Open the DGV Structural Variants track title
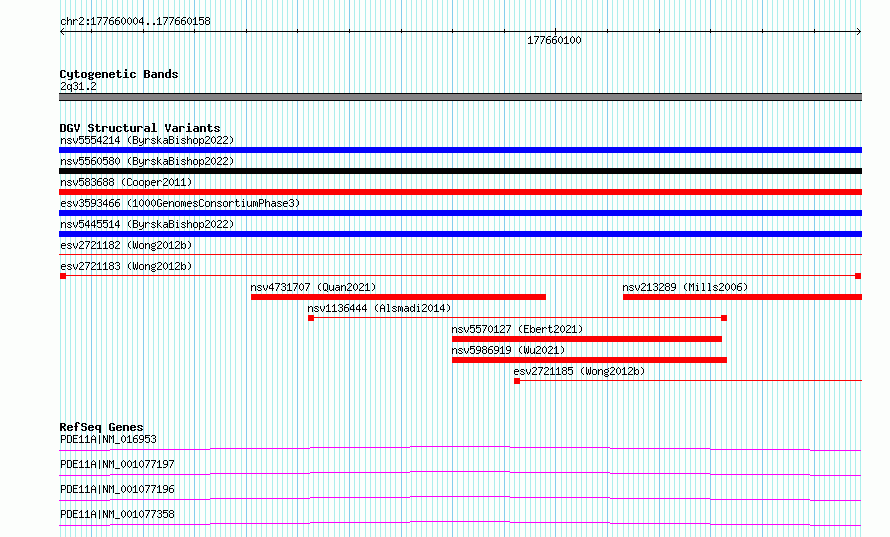 (140, 128)
